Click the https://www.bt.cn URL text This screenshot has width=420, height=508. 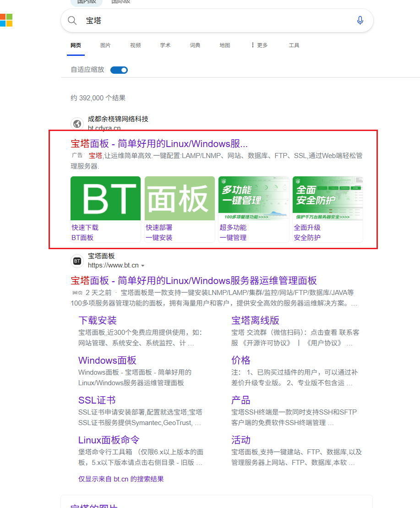coord(113,265)
